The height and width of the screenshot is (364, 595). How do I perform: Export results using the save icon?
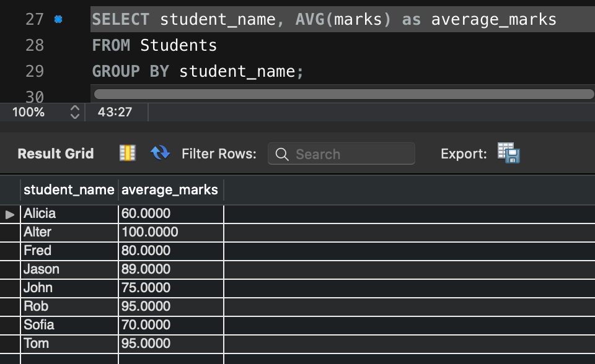[508, 153]
